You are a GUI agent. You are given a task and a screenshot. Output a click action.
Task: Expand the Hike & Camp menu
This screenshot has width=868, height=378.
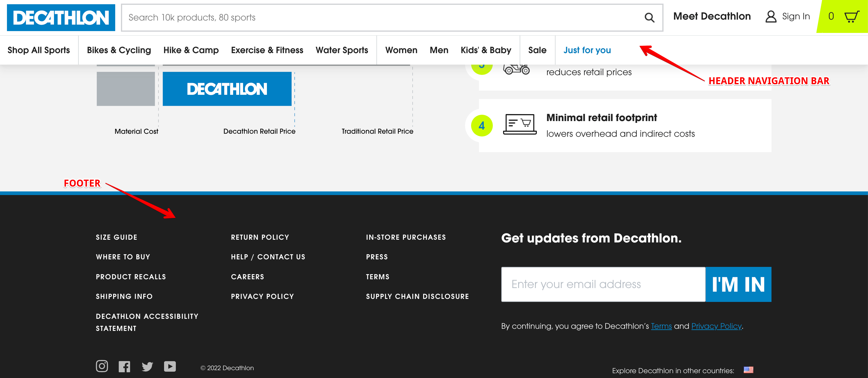point(191,50)
